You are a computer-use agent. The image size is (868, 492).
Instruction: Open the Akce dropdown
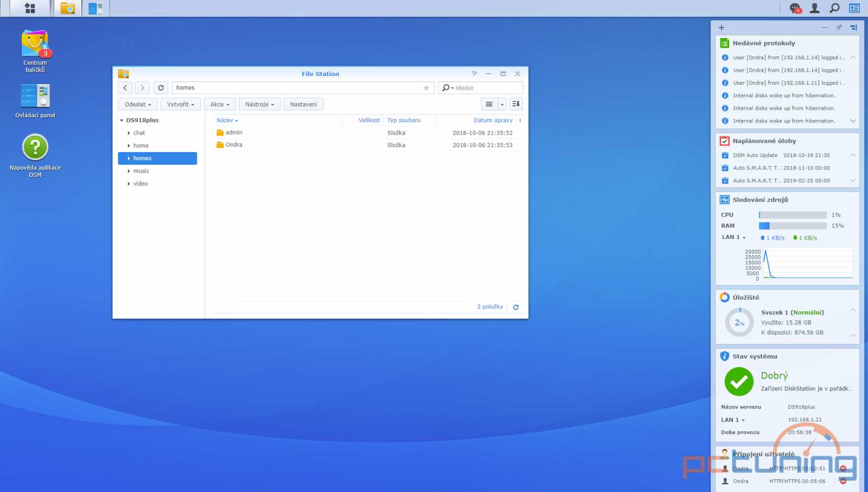[220, 104]
